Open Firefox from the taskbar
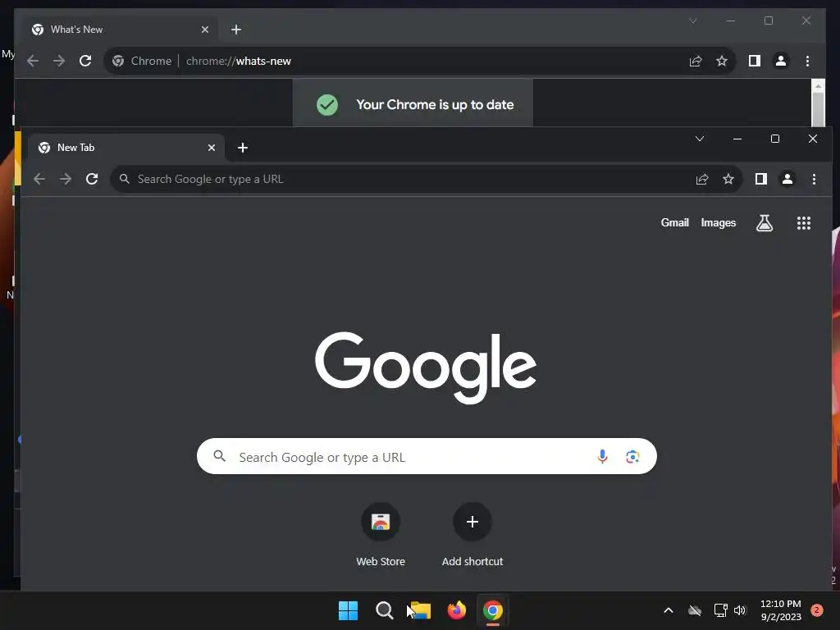The width and height of the screenshot is (840, 630). pos(456,610)
